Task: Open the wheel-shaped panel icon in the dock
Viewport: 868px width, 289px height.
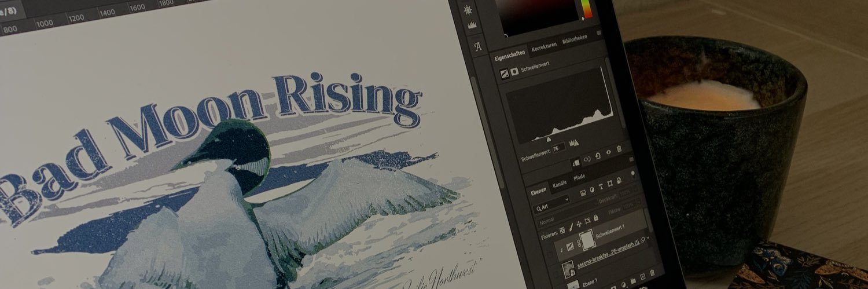Action: pos(468,10)
